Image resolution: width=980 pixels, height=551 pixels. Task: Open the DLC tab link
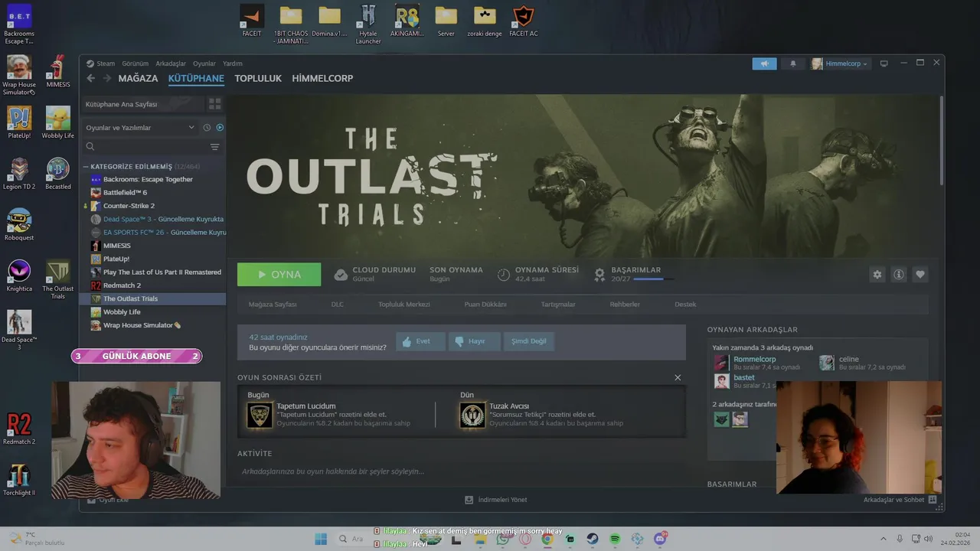pyautogui.click(x=338, y=304)
